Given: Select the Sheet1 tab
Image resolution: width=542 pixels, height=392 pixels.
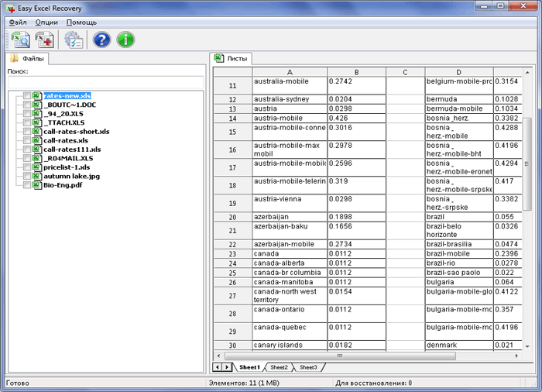Looking at the screenshot, I should coord(249,367).
